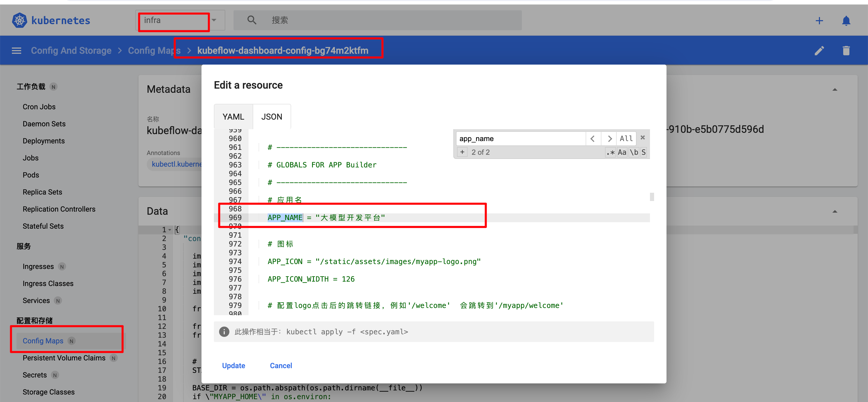Click the search magnifier icon
Image resolution: width=868 pixels, height=402 pixels.
pyautogui.click(x=252, y=20)
